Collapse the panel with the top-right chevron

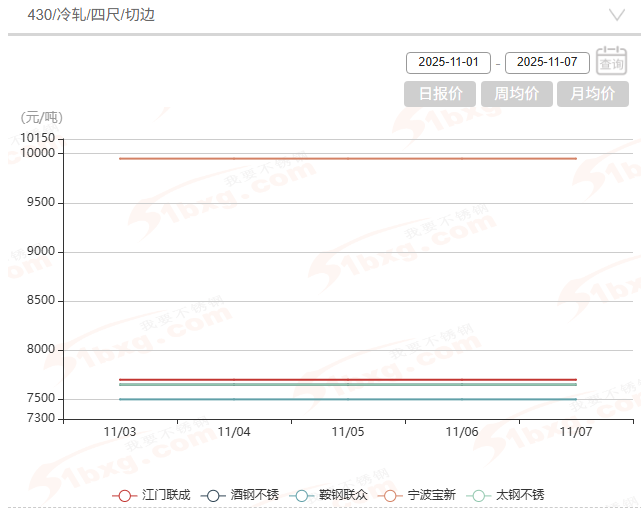click(x=617, y=15)
